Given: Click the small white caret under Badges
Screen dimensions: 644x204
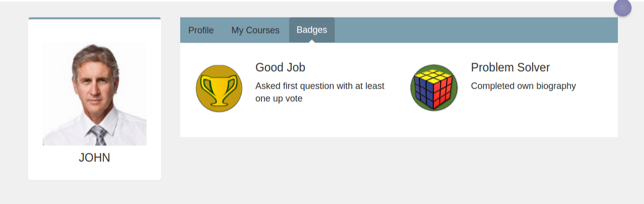Looking at the screenshot, I should pyautogui.click(x=312, y=41).
